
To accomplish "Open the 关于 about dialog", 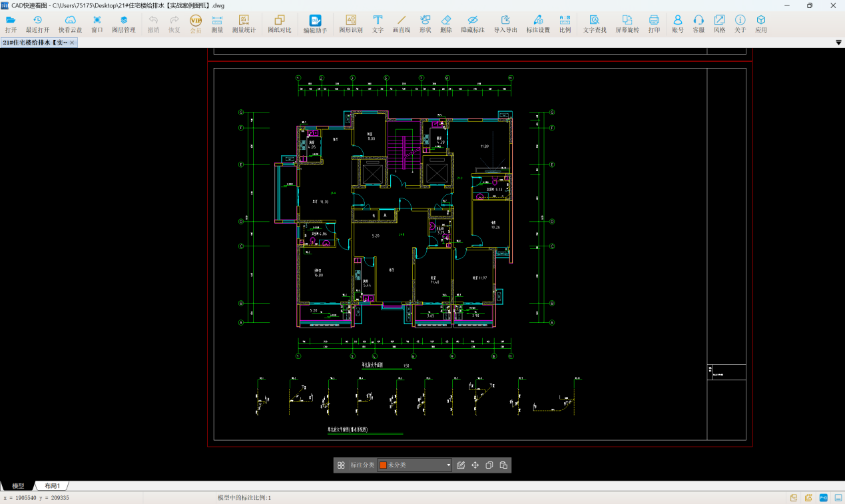I will [x=740, y=24].
